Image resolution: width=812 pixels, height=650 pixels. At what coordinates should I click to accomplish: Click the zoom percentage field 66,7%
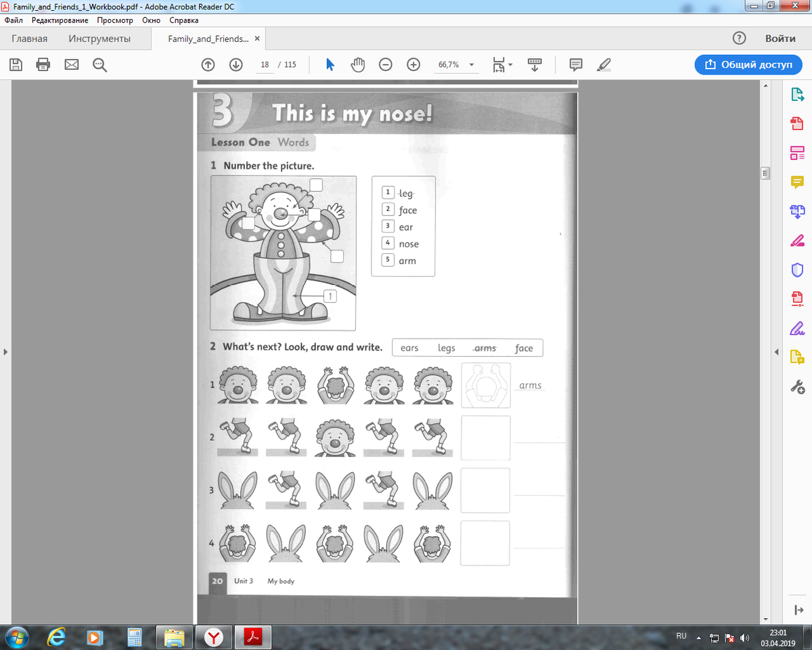click(x=448, y=65)
